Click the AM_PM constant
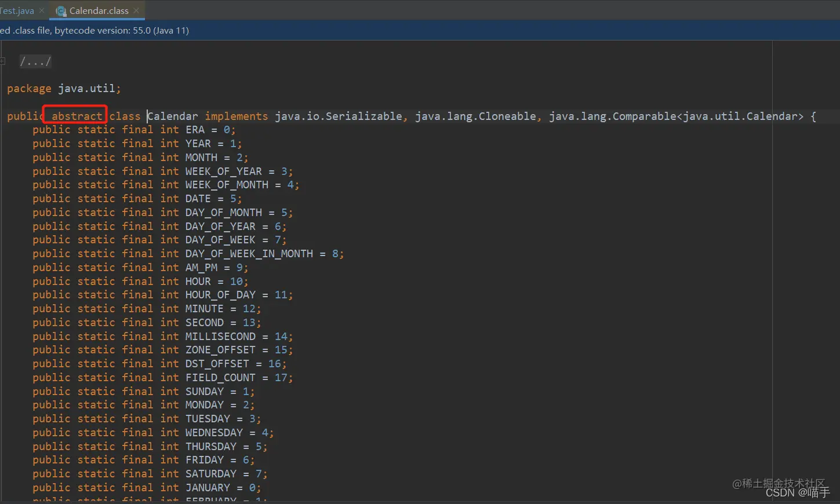The width and height of the screenshot is (840, 504). 202,268
